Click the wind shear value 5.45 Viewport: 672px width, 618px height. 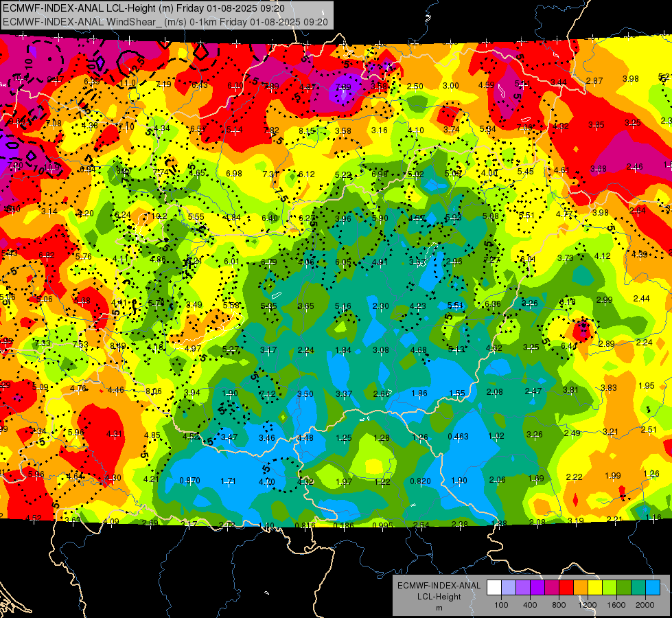[525, 171]
